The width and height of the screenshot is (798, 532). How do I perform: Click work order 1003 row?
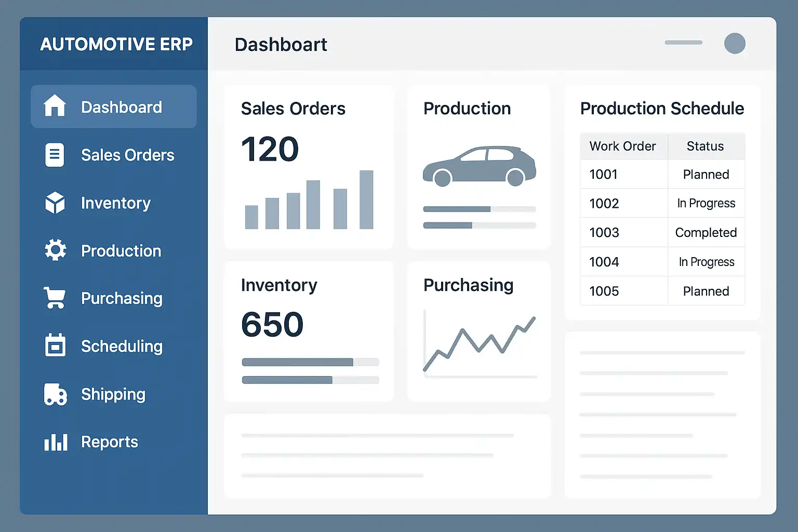tap(662, 232)
